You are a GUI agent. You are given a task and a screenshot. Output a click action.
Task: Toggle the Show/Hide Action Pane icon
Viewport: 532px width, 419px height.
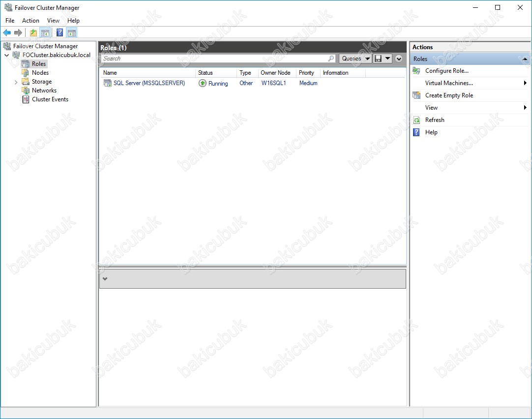[72, 32]
